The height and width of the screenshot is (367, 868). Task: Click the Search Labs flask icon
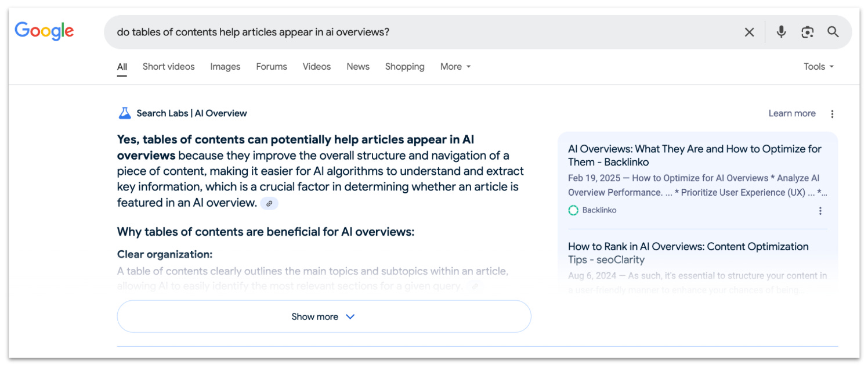coord(124,113)
